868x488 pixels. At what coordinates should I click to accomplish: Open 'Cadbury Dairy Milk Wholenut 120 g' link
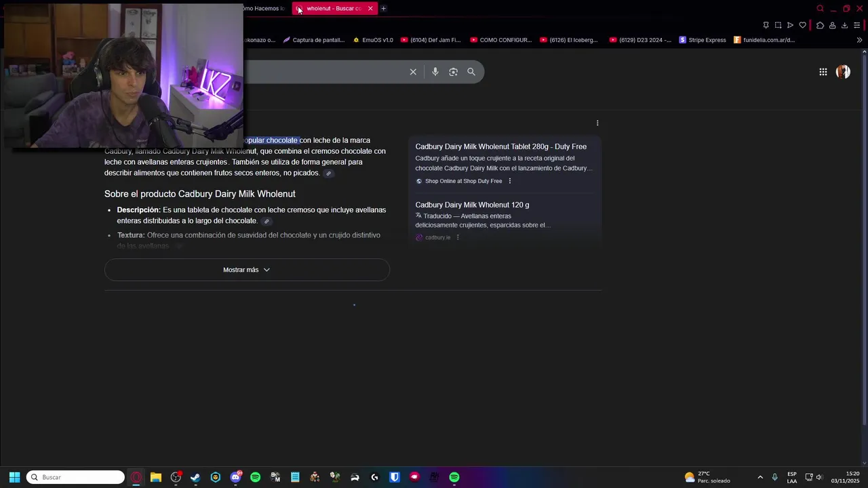pyautogui.click(x=472, y=205)
